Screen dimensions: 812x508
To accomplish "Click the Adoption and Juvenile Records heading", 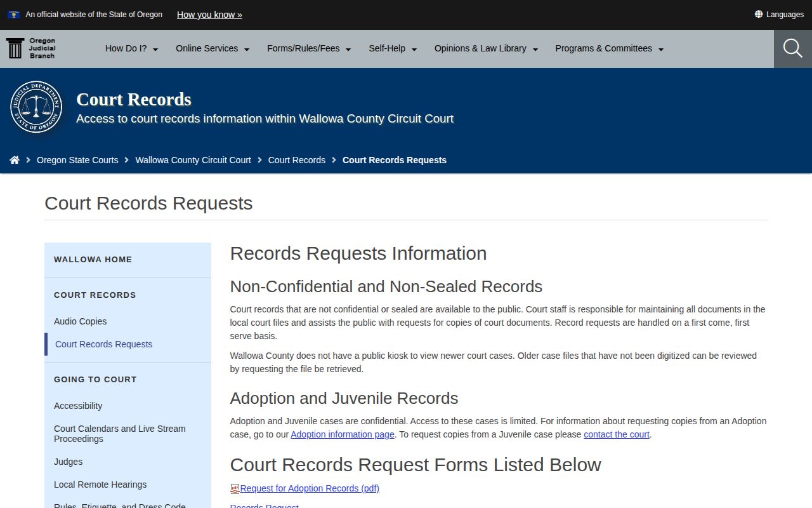I will point(344,398).
